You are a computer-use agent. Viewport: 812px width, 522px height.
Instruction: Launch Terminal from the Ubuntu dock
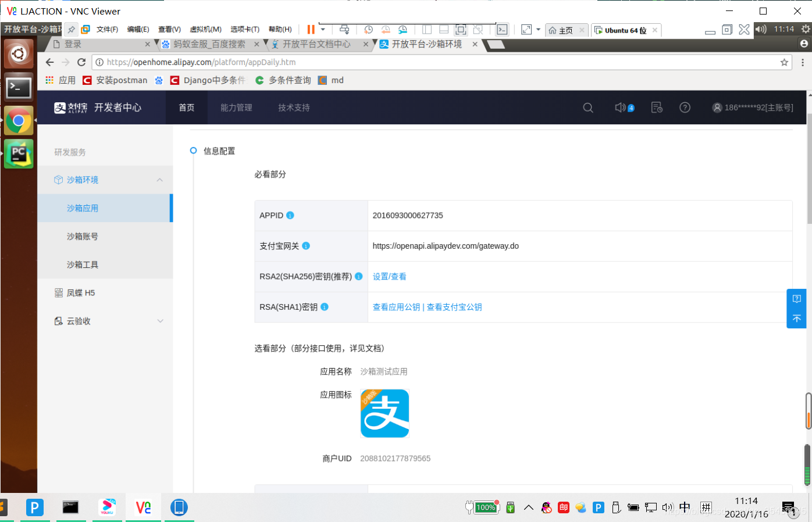tap(19, 88)
